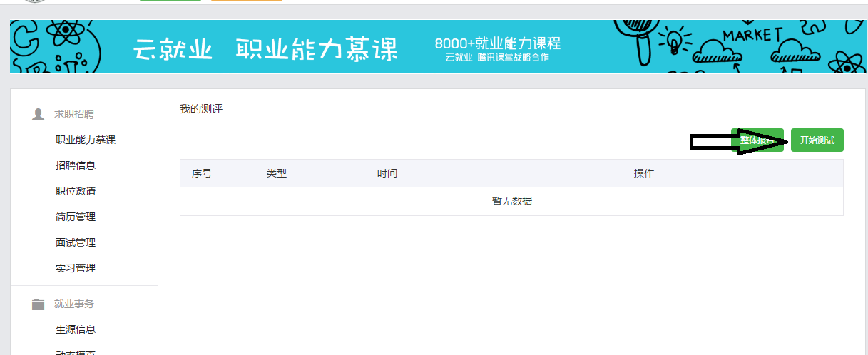868x355 pixels.
Task: Click the 操作 column header
Action: pos(643,173)
